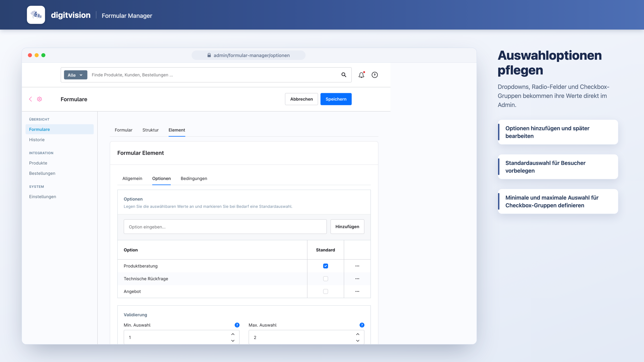Image resolution: width=644 pixels, height=362 pixels.
Task: Uncheck Standard for Produktberatung
Action: pos(325,266)
